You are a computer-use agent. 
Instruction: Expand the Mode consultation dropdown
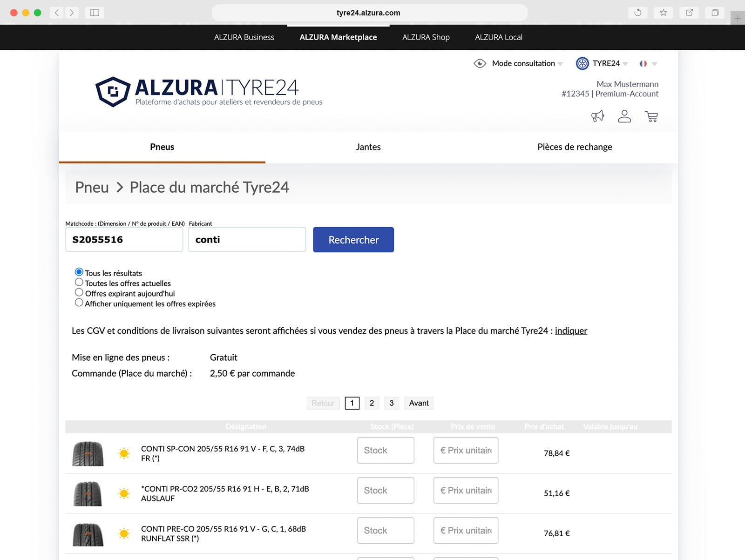560,64
